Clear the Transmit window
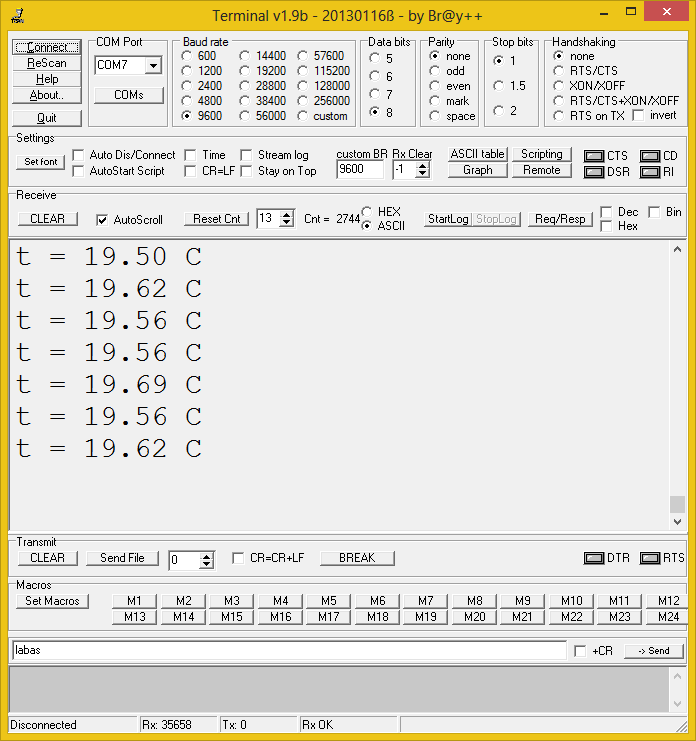696x741 pixels. 47,558
